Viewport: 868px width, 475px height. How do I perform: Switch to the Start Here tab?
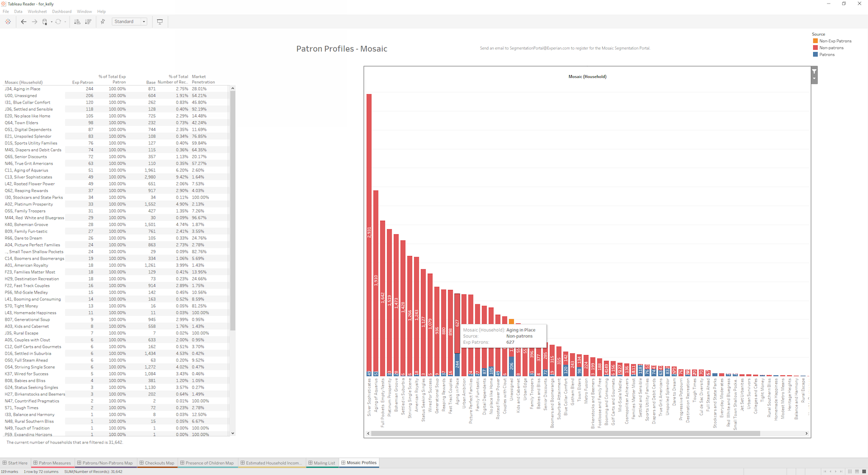[x=15, y=463]
